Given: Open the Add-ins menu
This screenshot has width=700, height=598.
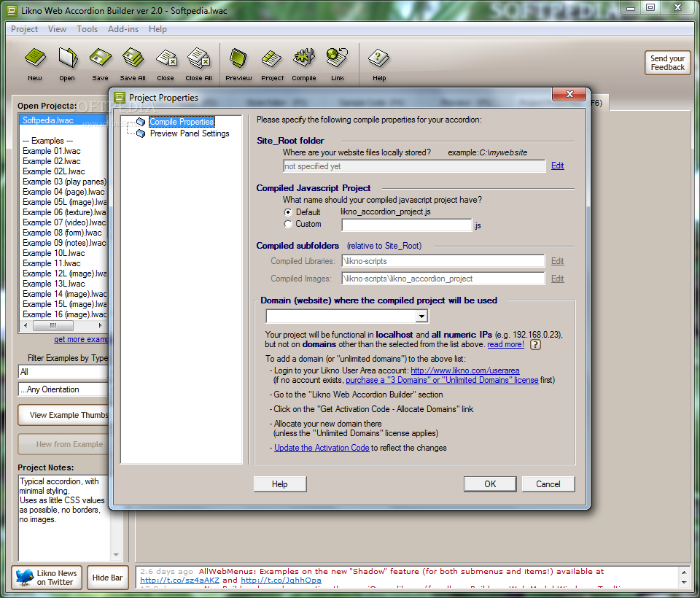Looking at the screenshot, I should (123, 29).
